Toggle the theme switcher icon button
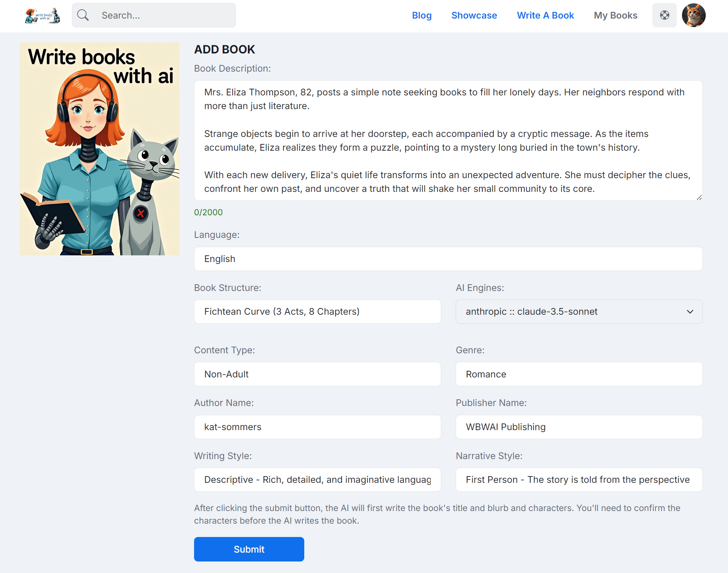The width and height of the screenshot is (728, 573). click(665, 15)
